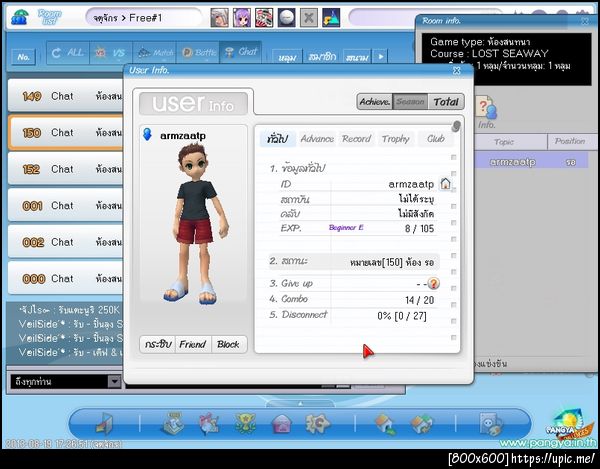Click the ถึงทุกท่าน chat target field

tap(59, 381)
